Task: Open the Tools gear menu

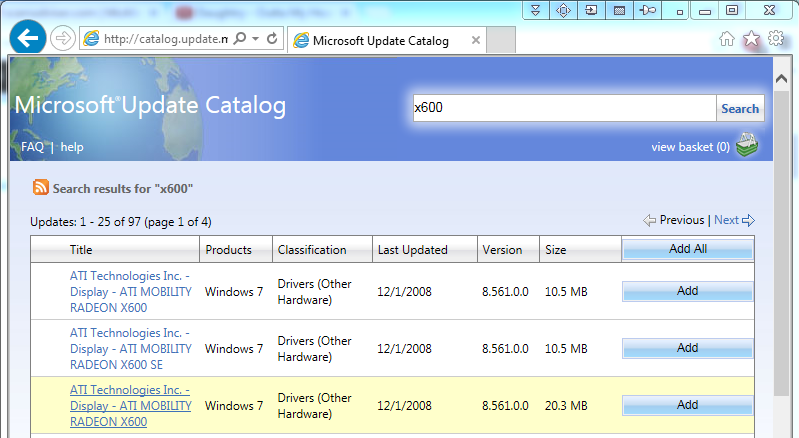Action: coord(776,38)
